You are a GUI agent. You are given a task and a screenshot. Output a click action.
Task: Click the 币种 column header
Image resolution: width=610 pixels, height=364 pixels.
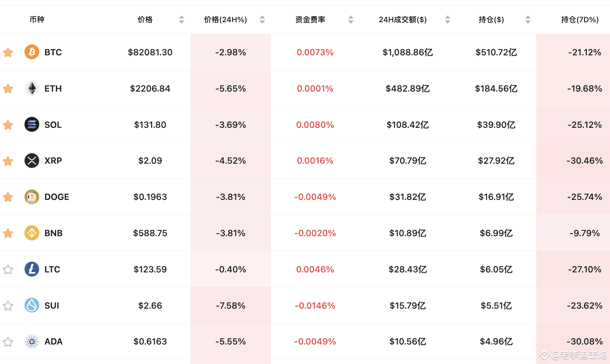coord(38,19)
